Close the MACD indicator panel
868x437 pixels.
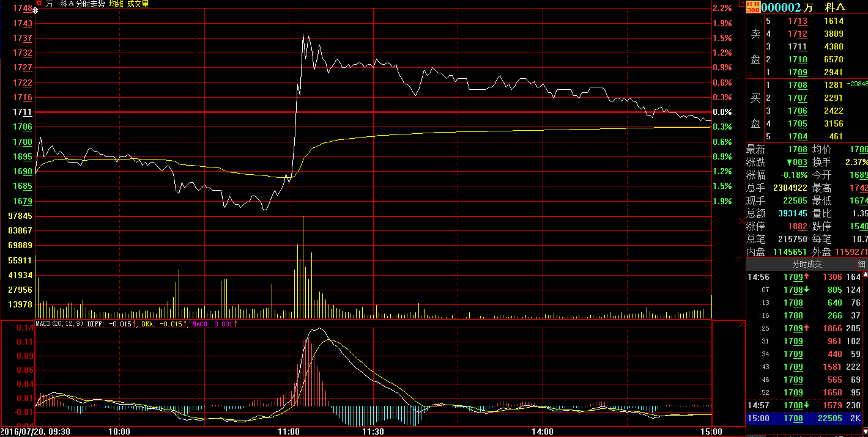[742, 325]
